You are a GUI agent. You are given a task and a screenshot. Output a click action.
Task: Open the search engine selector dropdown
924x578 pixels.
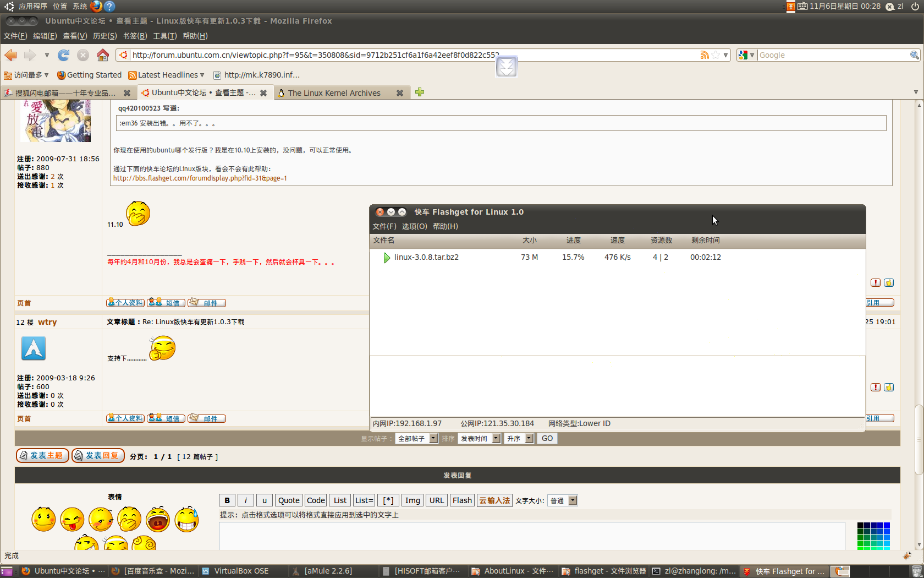click(x=746, y=55)
